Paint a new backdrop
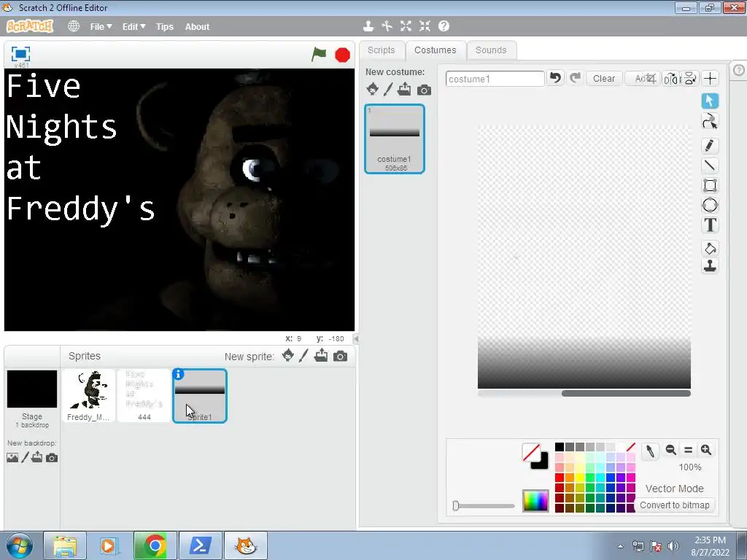This screenshot has width=747, height=560. tap(26, 458)
